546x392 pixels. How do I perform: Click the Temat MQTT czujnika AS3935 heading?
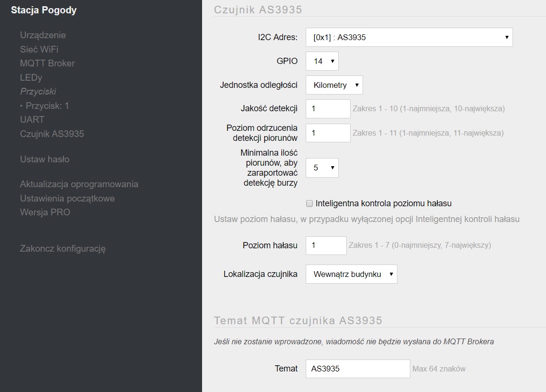[x=298, y=320]
